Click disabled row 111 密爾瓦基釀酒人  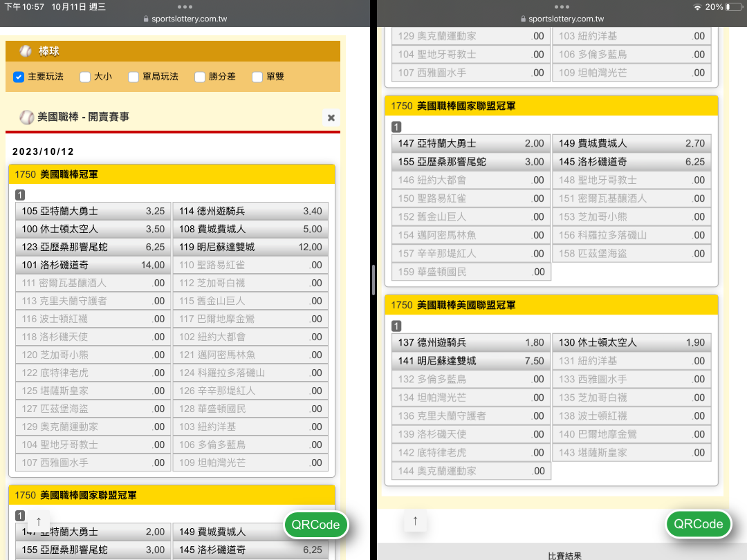click(x=93, y=283)
